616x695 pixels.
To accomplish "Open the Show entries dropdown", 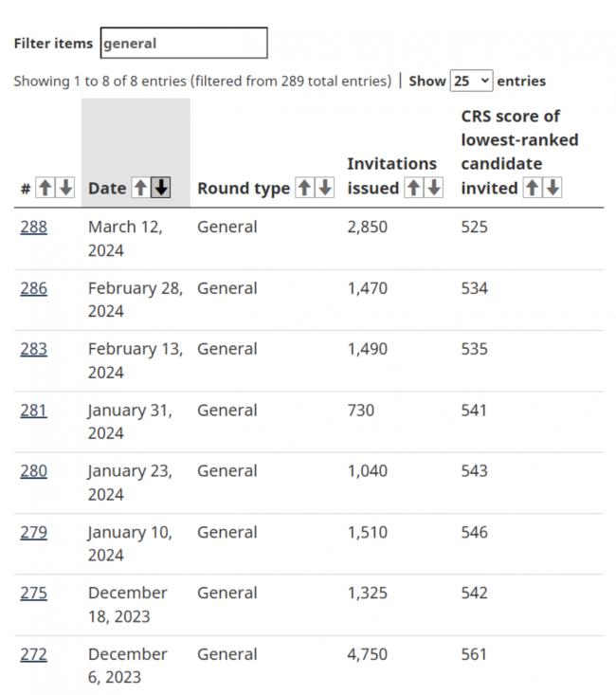I will pyautogui.click(x=471, y=81).
